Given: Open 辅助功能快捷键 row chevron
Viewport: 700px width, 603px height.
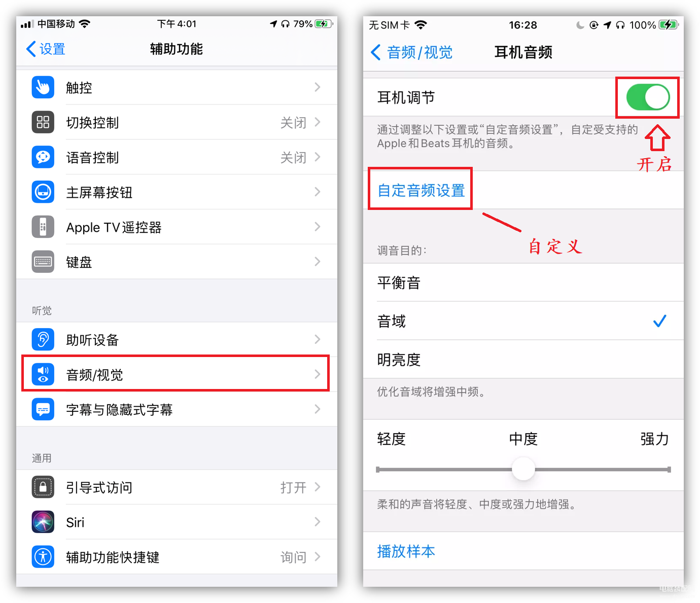Looking at the screenshot, I should 318,557.
